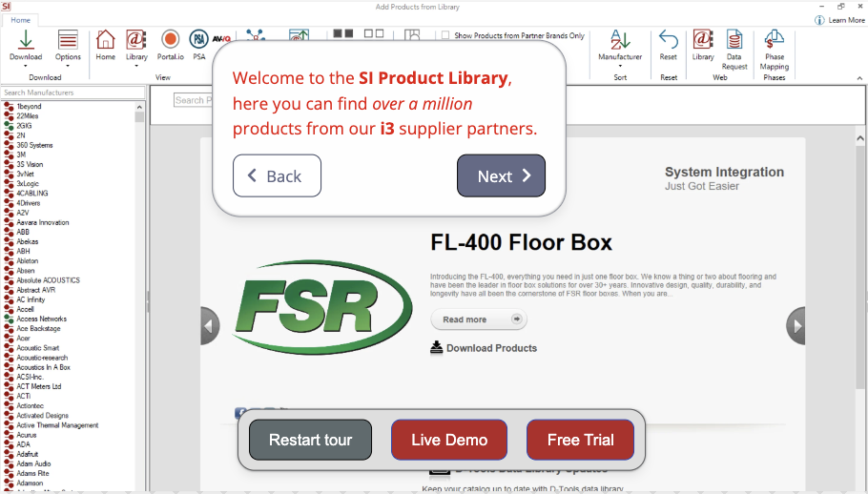Click the Download Products tray icon
This screenshot has height=494, width=868.
point(436,347)
